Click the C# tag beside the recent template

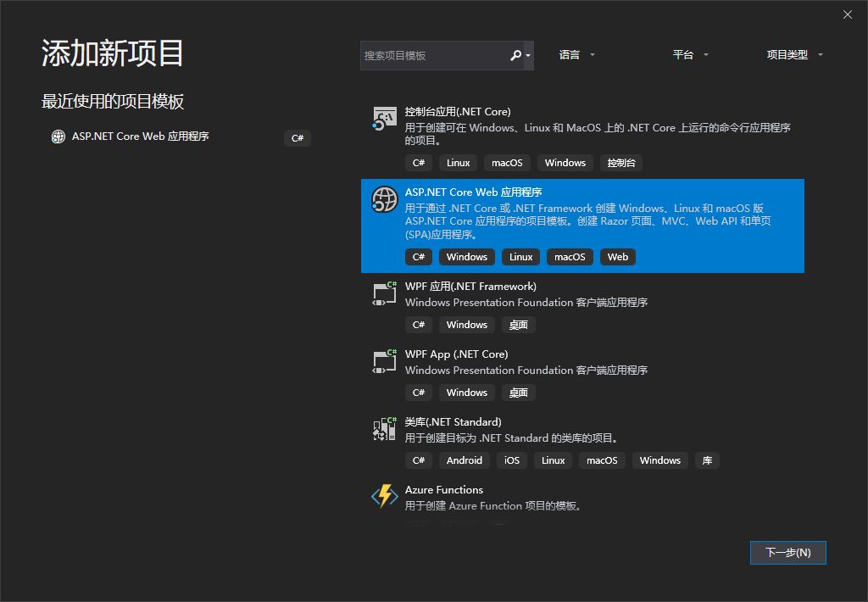(297, 137)
